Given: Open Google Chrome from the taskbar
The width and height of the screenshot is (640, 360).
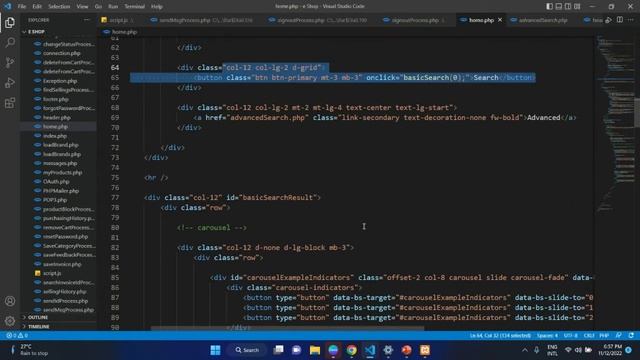Looking at the screenshot, I should [x=351, y=350].
